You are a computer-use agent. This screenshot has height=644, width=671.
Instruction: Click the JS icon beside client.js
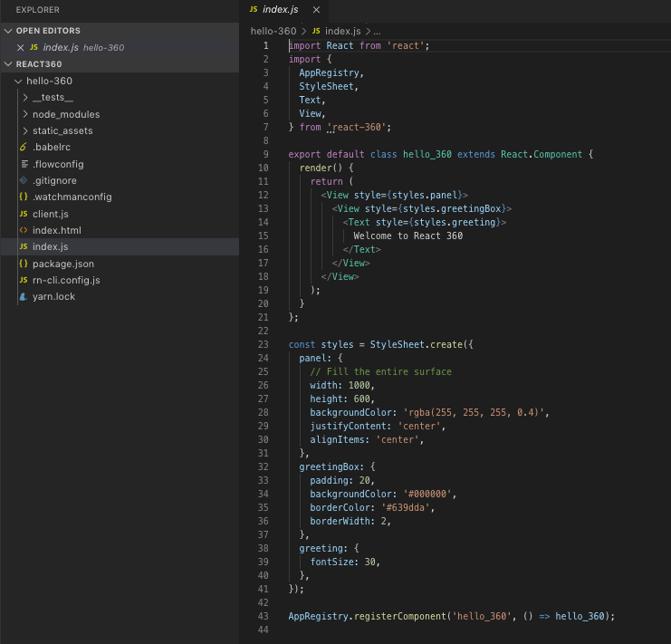(24, 214)
